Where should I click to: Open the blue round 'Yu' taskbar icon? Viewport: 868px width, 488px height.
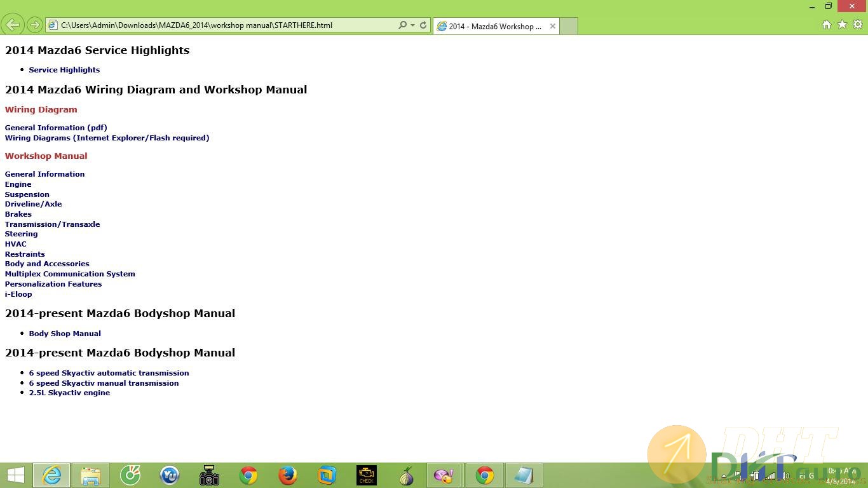(170, 475)
